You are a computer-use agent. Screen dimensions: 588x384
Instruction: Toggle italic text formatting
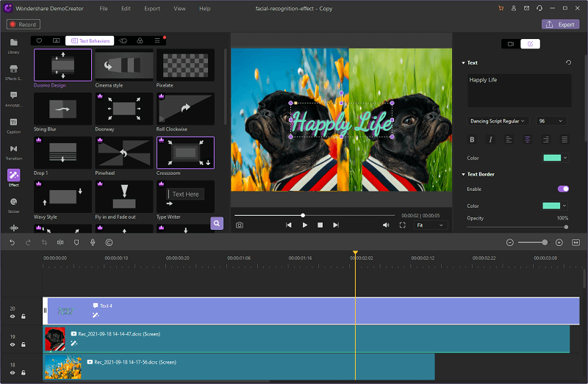click(490, 140)
